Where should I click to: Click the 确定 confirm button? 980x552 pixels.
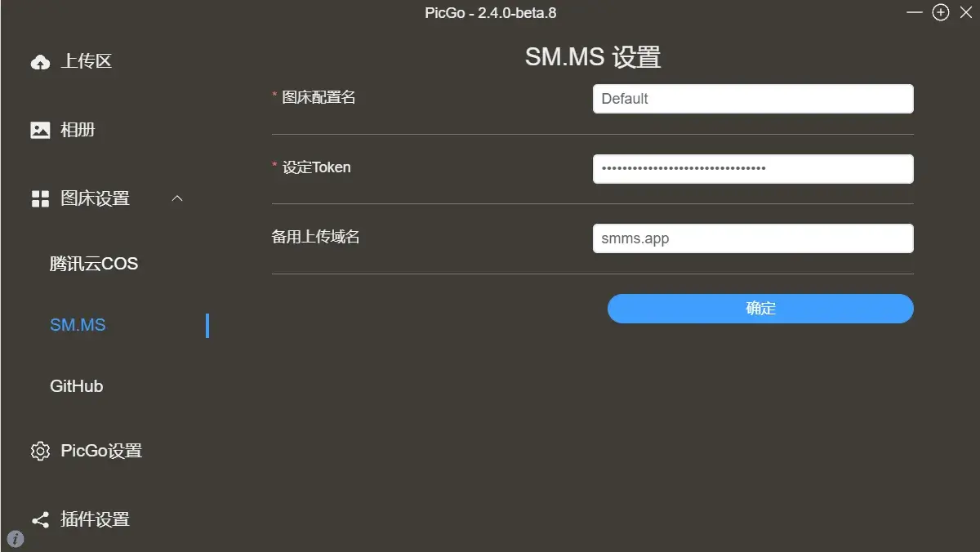(x=760, y=309)
